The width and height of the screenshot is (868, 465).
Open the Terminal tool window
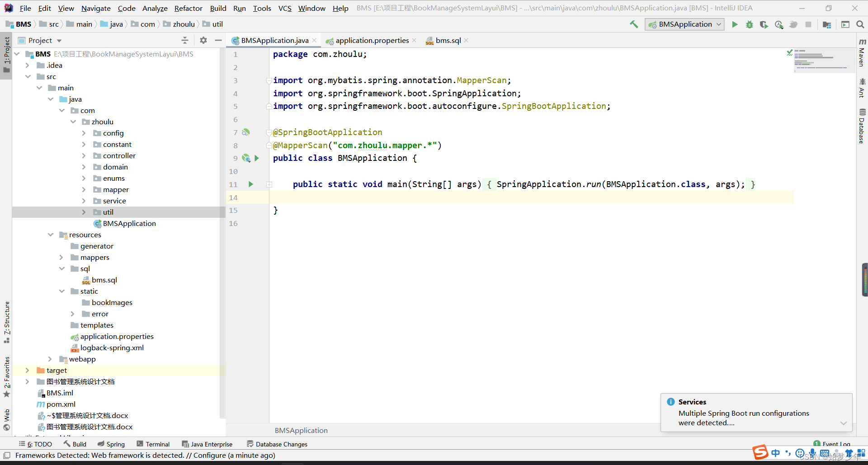click(153, 444)
